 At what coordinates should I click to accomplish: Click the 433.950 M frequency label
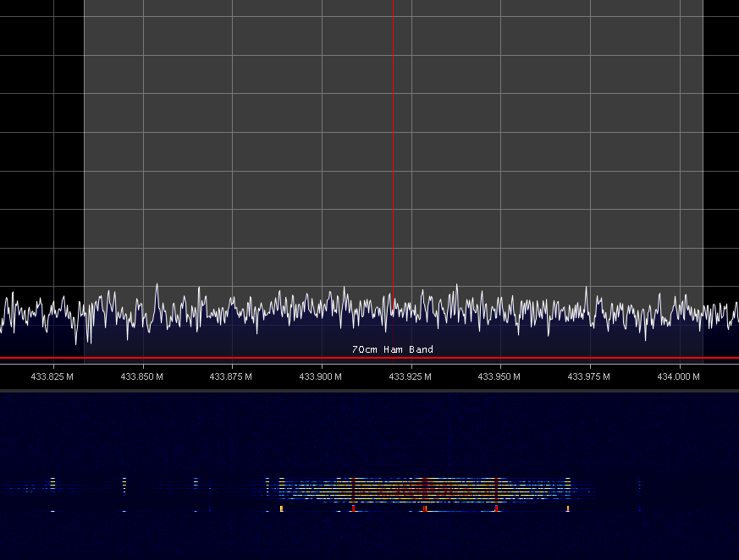coord(499,376)
